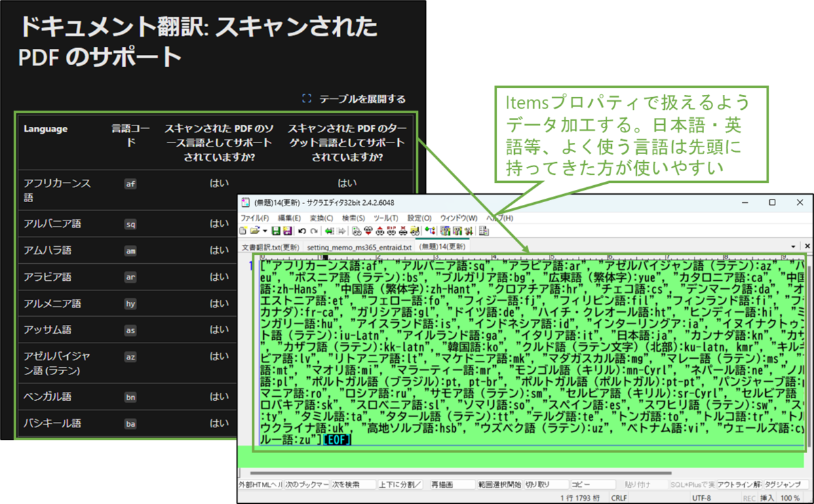Click the green jump-back arrow icon
Viewport: 814px width, 504px height.
coord(330,231)
